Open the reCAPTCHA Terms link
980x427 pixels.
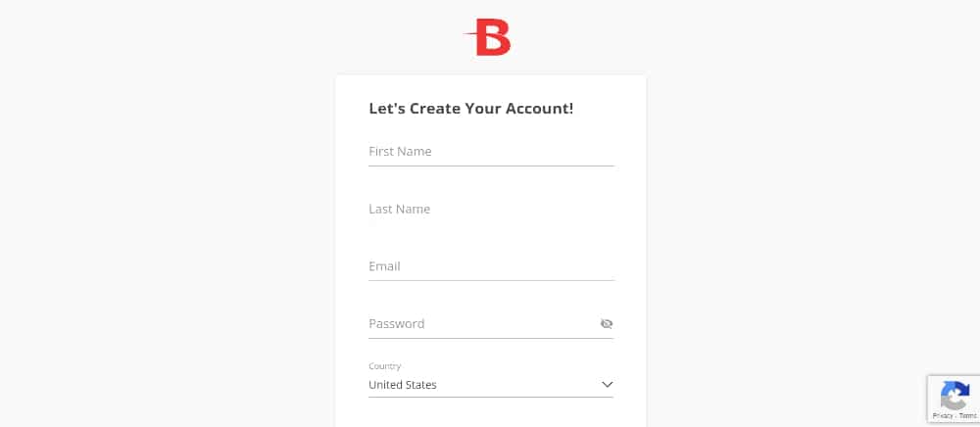967,416
